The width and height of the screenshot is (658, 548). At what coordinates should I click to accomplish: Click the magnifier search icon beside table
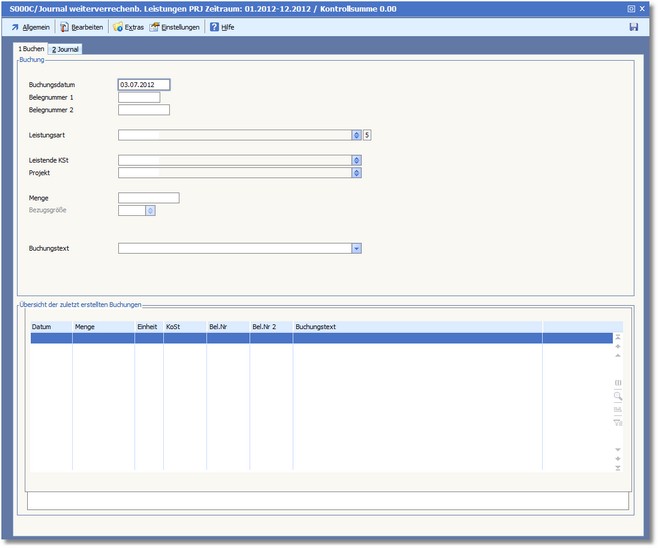tap(617, 396)
